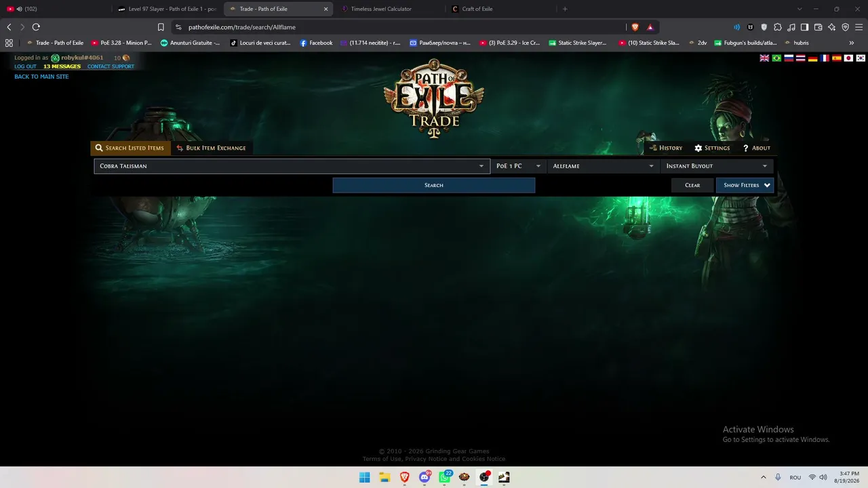Viewport: 868px width, 488px height.
Task: Open the 13 Messages link
Action: [62, 66]
